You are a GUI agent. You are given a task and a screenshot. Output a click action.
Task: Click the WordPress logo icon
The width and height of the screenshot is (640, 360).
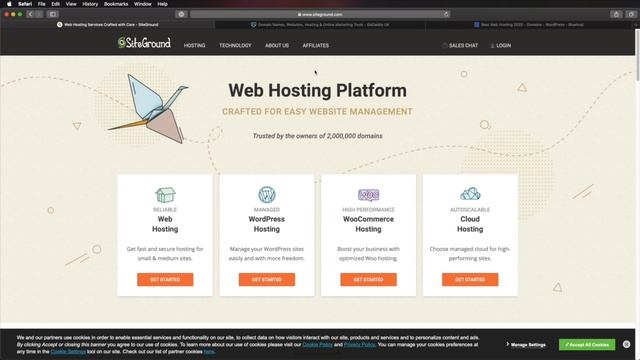tap(267, 195)
